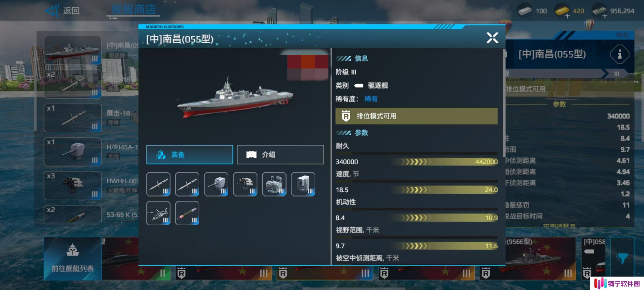
Task: Click the 耐久 durability upgrade bar
Action: [416, 162]
